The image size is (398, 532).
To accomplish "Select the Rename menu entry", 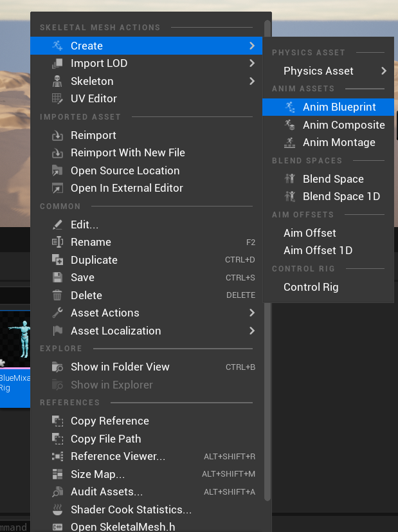I will coord(146,242).
